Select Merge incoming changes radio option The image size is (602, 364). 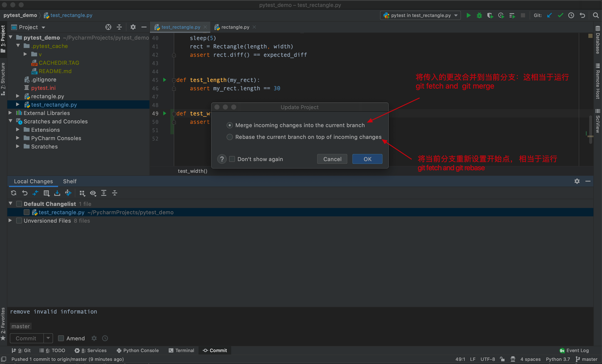click(230, 125)
